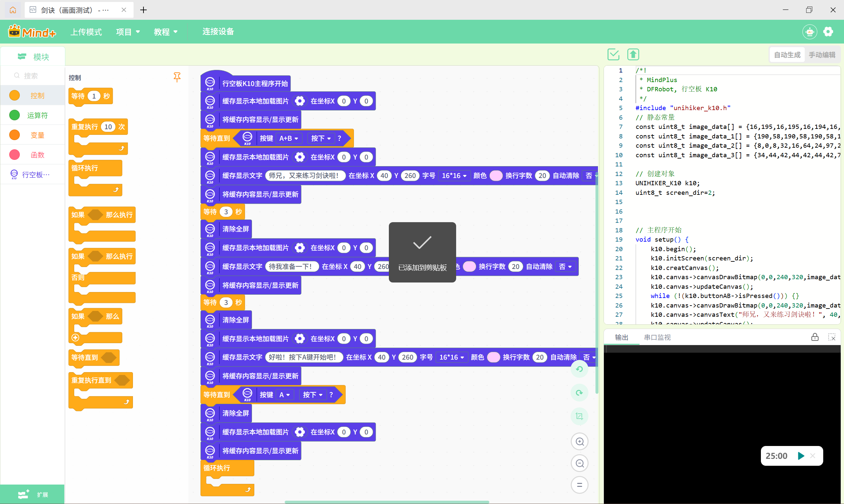This screenshot has width=844, height=504.
Task: Switch to the 串口监视 tab
Action: tap(657, 337)
